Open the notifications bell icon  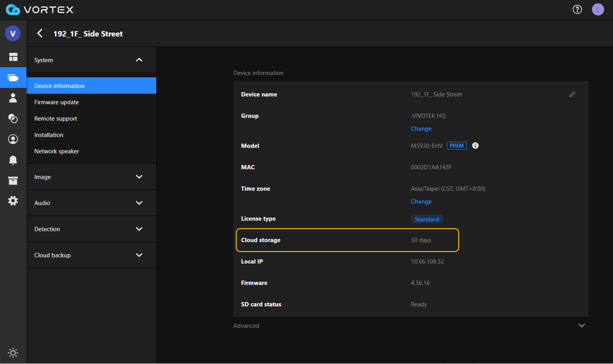click(x=13, y=160)
